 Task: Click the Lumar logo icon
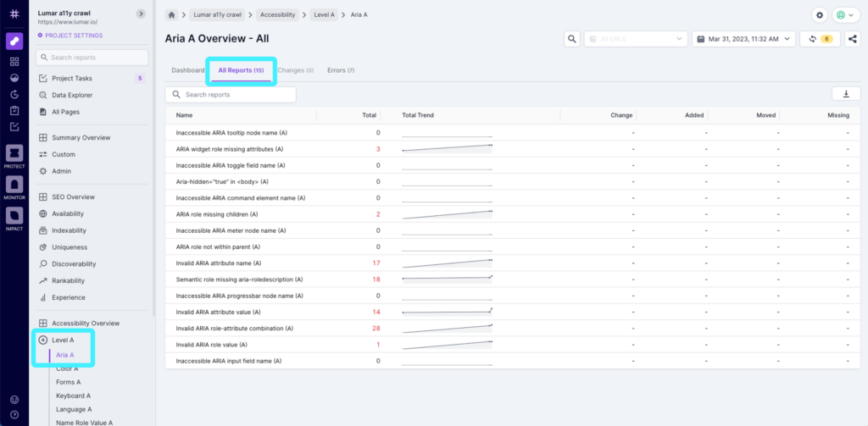14,14
